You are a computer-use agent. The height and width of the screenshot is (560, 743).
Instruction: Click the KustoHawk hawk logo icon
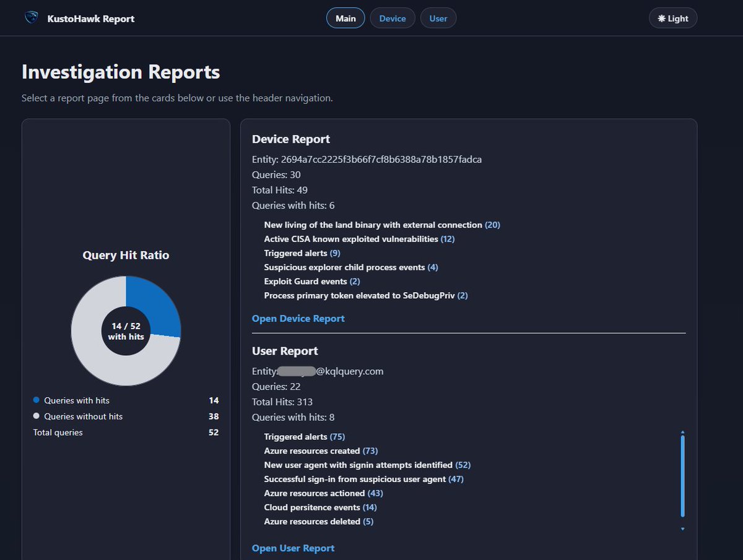(31, 18)
